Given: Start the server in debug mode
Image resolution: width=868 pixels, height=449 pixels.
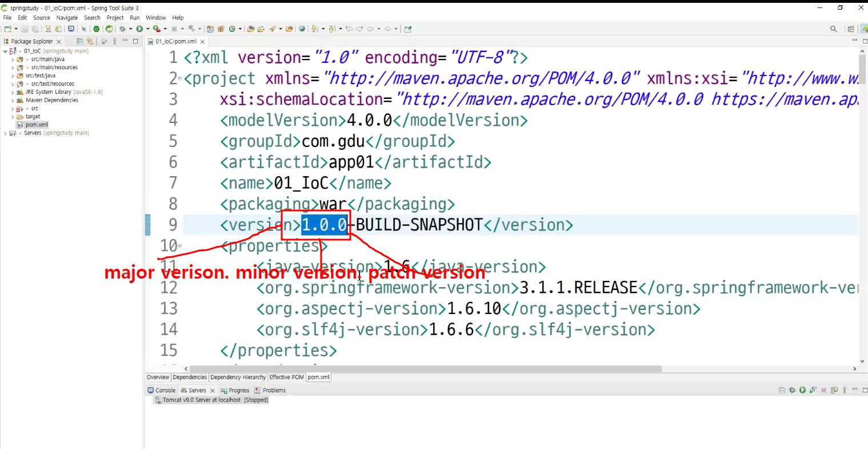Looking at the screenshot, I should coord(792,390).
